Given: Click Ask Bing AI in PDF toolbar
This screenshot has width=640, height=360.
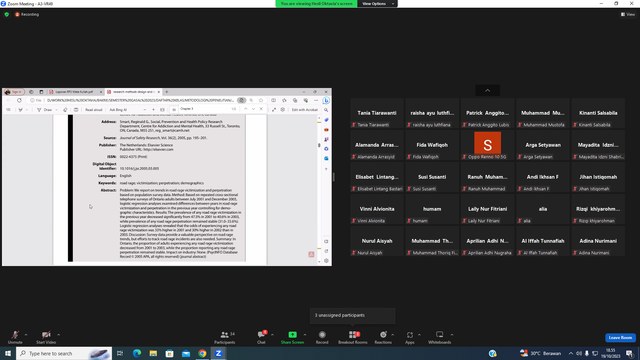Looking at the screenshot, I should [118, 110].
